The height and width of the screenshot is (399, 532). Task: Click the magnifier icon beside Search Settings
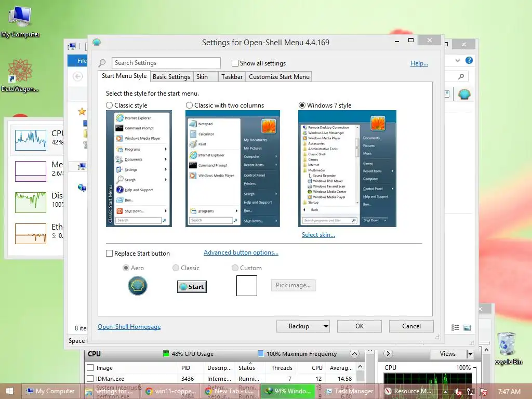coord(102,63)
